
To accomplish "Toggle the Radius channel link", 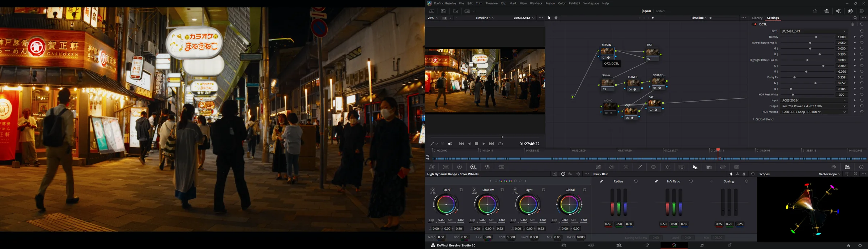I will coord(601,181).
